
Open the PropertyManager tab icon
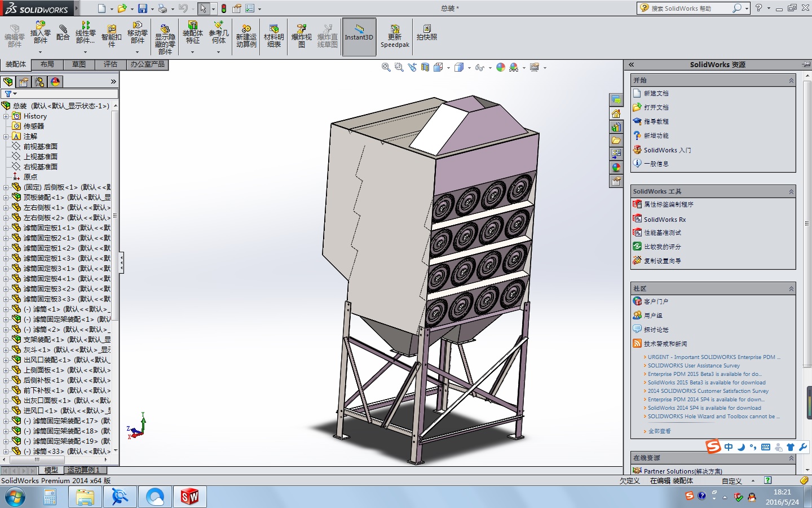tap(24, 82)
